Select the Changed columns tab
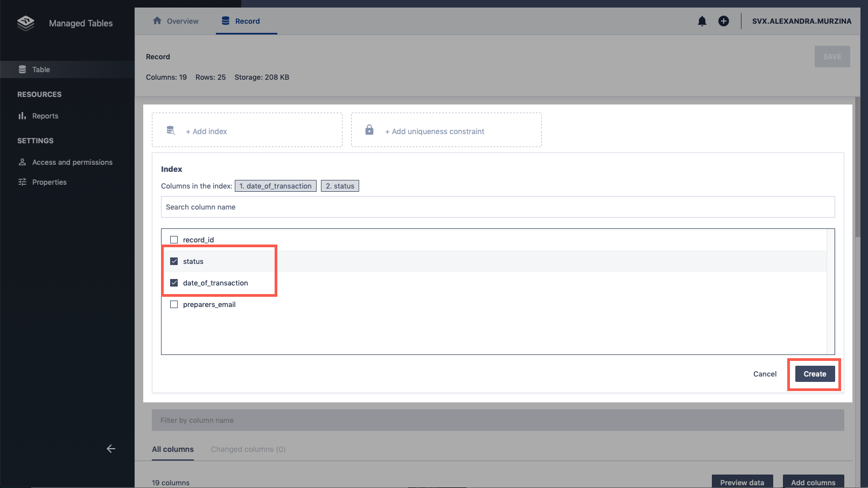Screen dimensions: 868x488 (248, 449)
